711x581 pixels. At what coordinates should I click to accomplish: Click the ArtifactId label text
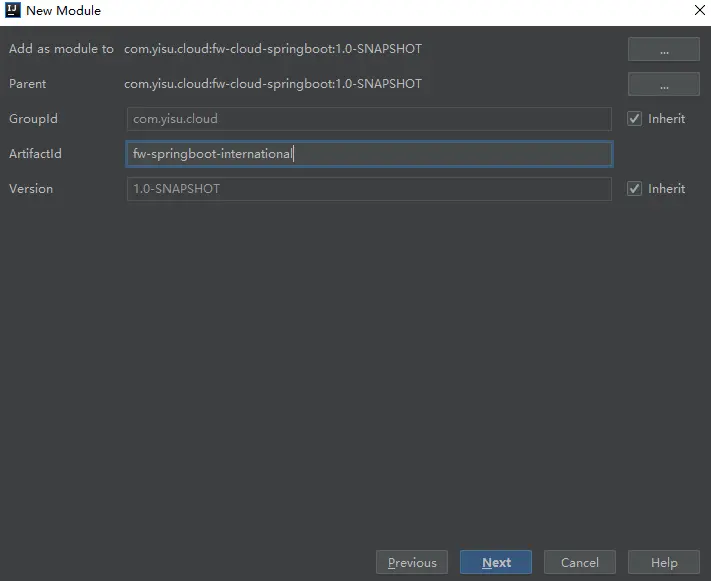[x=36, y=154]
